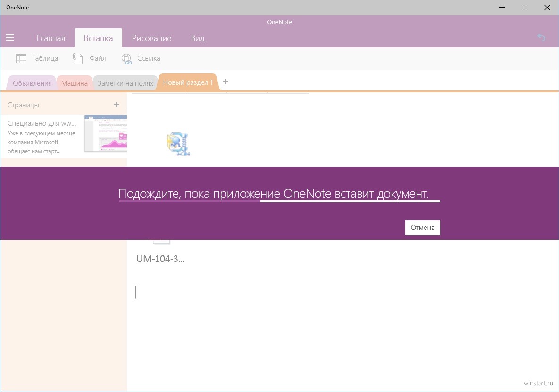This screenshot has height=392, width=559.
Task: Open the Заметки на полях section
Action: [125, 83]
